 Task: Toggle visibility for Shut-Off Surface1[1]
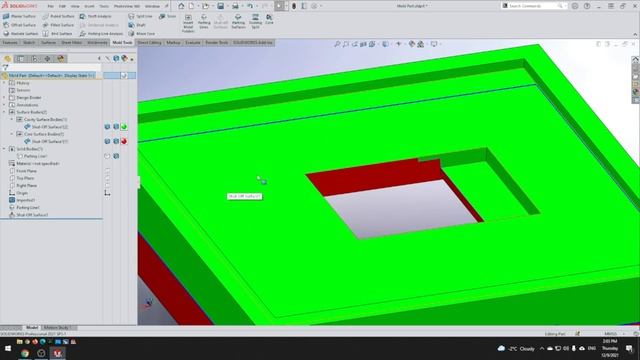click(x=107, y=141)
